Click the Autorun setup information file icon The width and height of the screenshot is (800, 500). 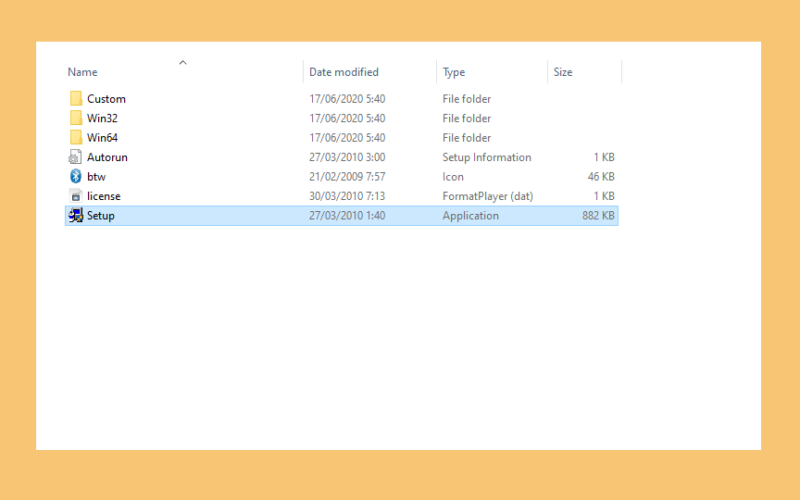coord(76,157)
